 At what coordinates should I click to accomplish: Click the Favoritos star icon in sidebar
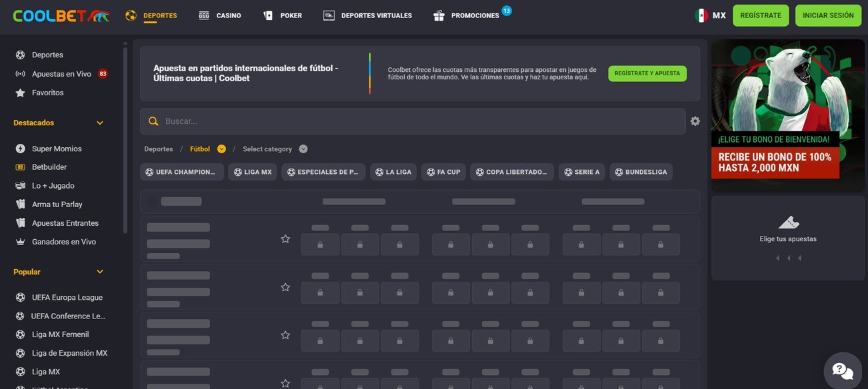21,93
